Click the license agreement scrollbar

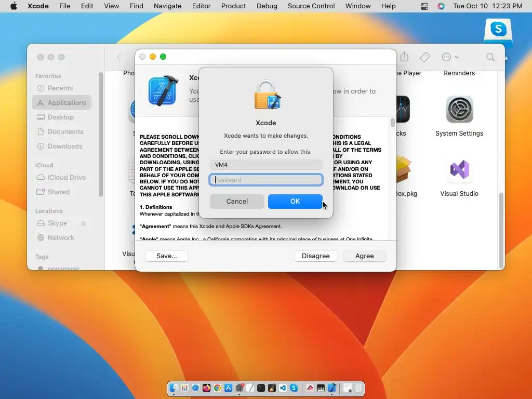pyautogui.click(x=393, y=122)
